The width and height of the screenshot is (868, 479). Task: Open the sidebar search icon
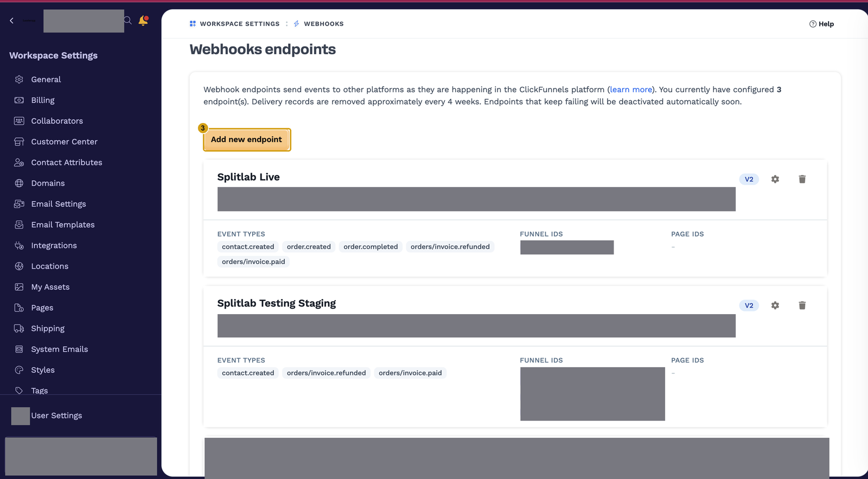(x=128, y=21)
